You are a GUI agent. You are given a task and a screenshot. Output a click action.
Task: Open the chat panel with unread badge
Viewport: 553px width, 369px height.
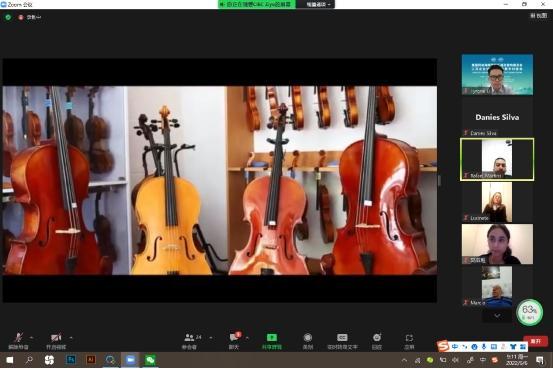click(x=234, y=337)
